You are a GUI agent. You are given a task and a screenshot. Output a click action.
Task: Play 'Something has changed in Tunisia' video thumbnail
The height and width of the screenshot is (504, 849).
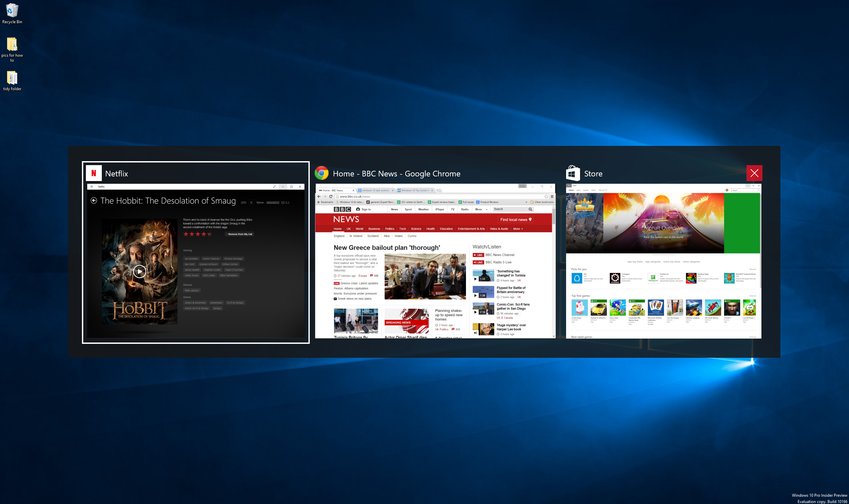tap(483, 276)
